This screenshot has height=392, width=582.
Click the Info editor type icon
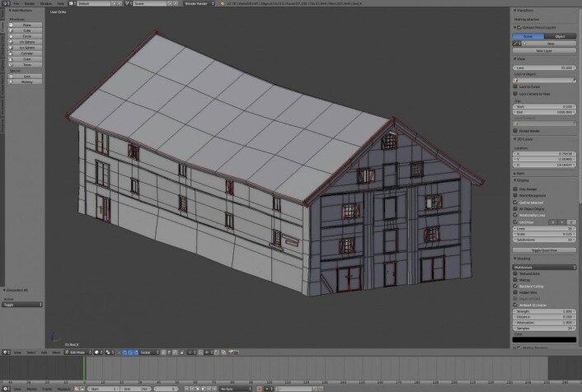(6, 3)
